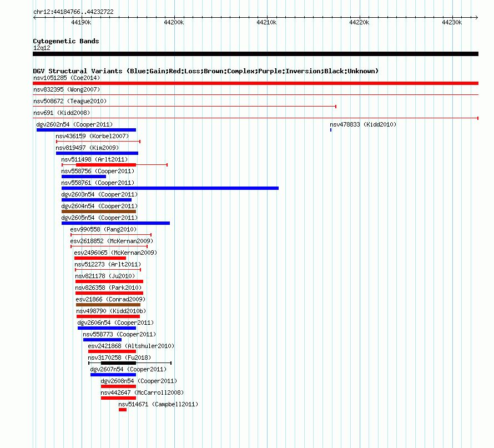Select the dgv2606n54 blue gain bar
The image size is (494, 448).
pyautogui.click(x=107, y=328)
